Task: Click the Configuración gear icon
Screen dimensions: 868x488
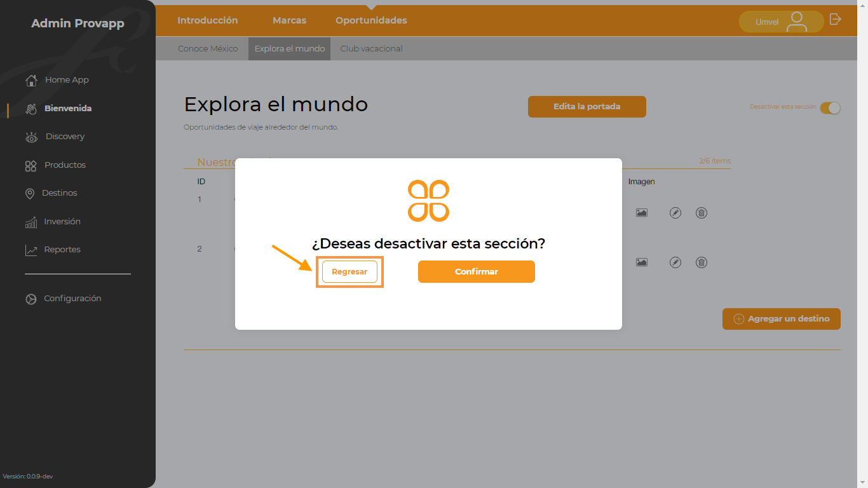Action: (31, 299)
